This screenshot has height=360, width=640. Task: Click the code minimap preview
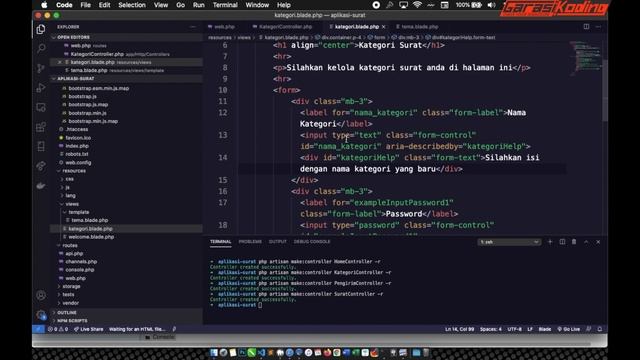pos(586,58)
